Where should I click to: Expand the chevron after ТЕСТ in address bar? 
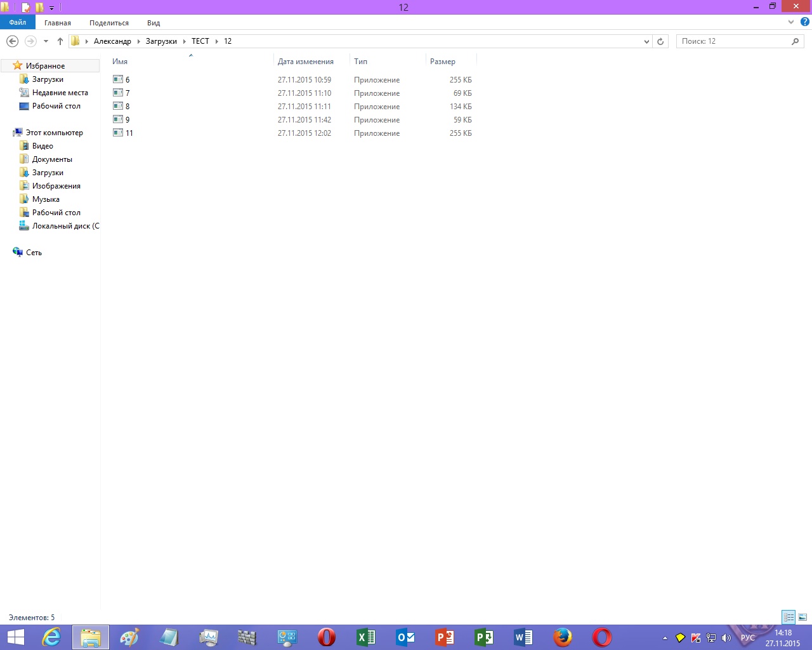(217, 41)
